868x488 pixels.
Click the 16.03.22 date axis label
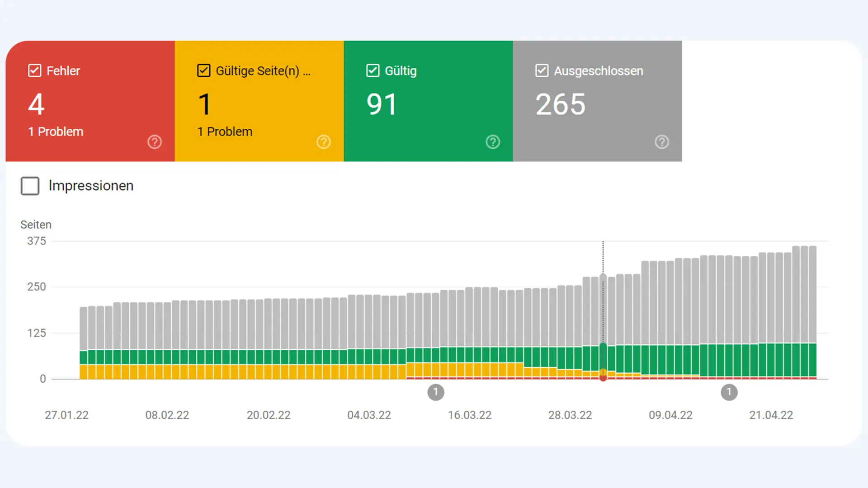(470, 415)
